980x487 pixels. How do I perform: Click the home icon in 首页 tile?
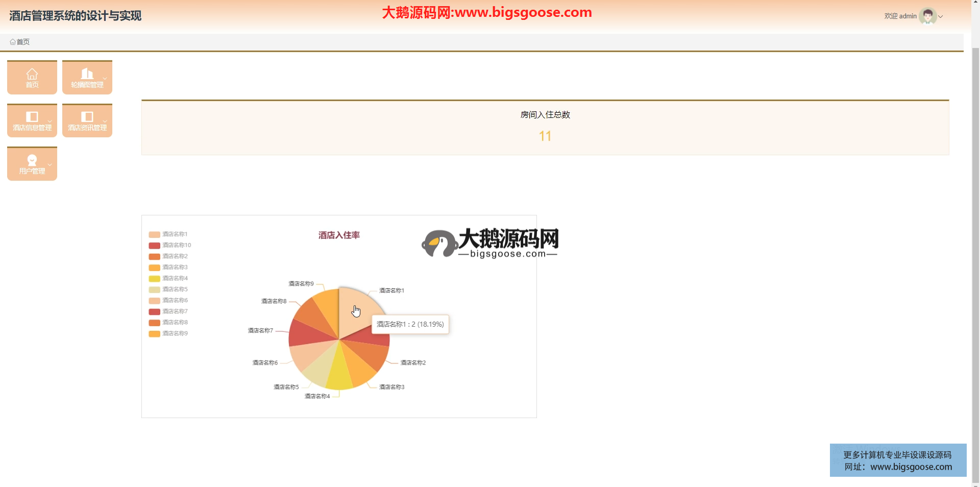point(32,74)
